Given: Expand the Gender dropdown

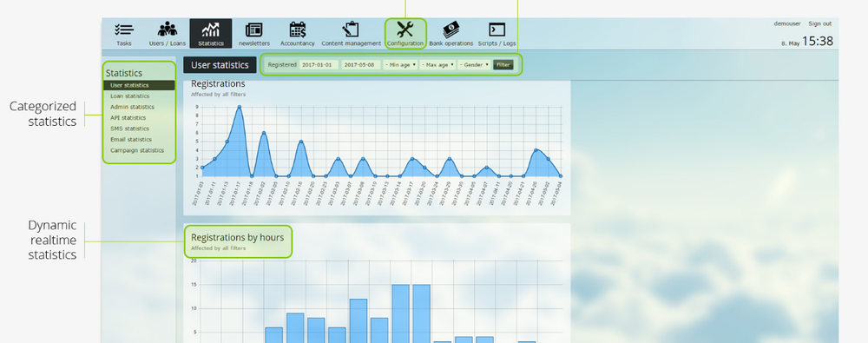Looking at the screenshot, I should click(x=475, y=65).
